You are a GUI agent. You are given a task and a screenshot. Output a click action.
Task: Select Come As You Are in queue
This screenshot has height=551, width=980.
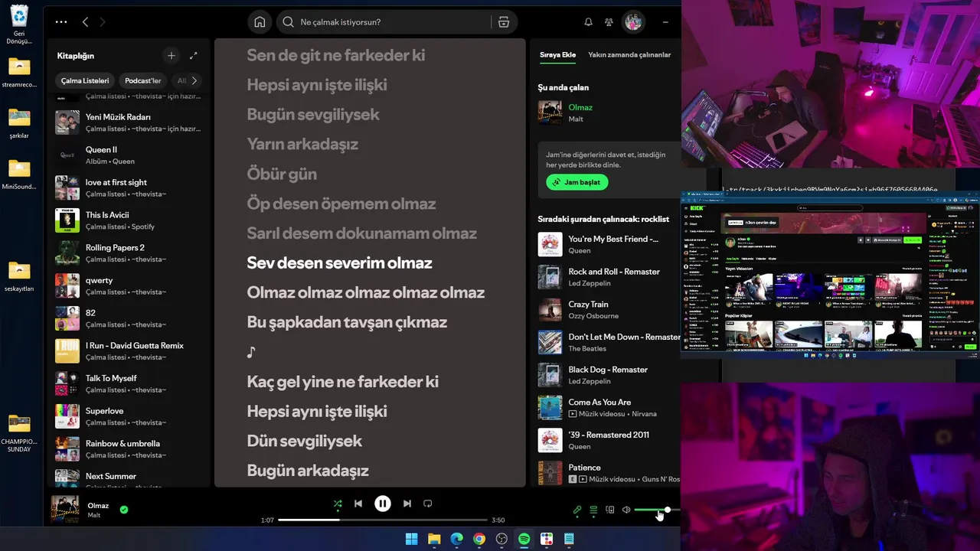609,408
